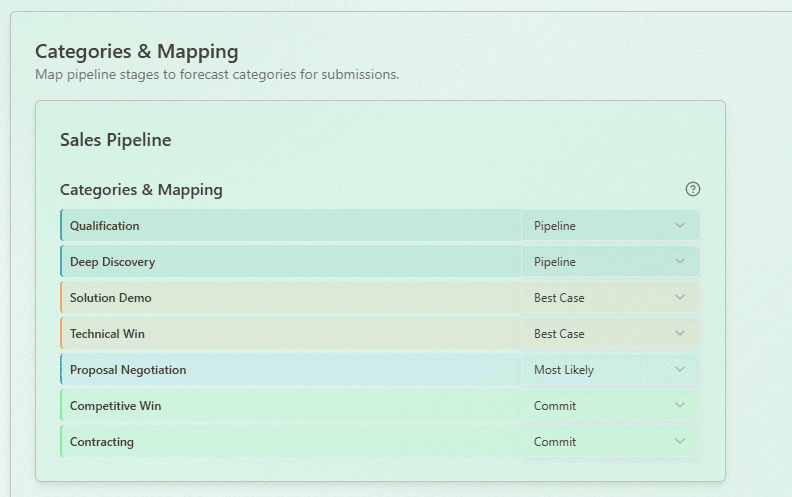
Task: Click the 'Map pipeline stages' description text
Action: [x=217, y=74]
